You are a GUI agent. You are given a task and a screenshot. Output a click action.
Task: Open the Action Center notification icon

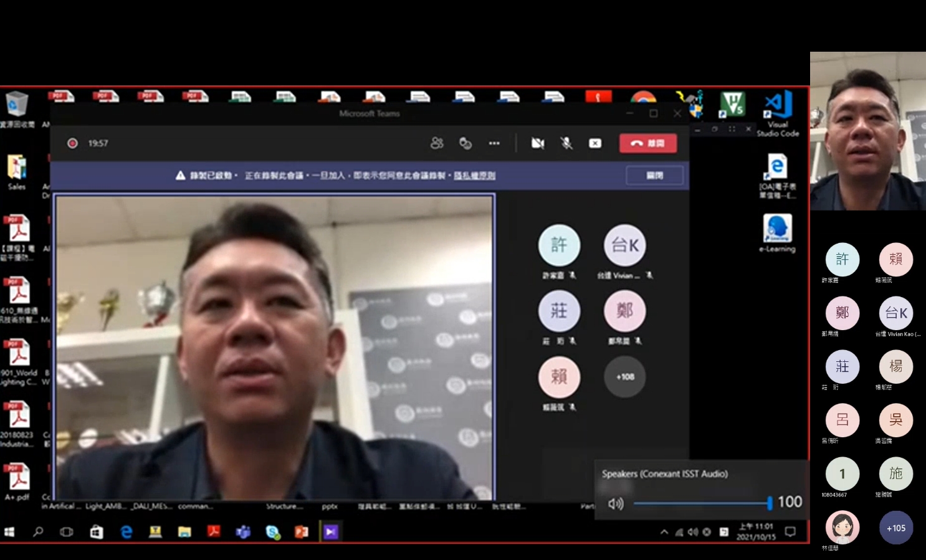pos(790,532)
